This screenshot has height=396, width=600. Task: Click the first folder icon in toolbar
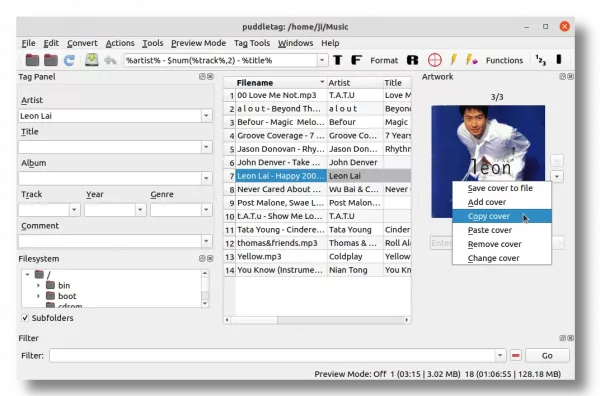(x=32, y=60)
